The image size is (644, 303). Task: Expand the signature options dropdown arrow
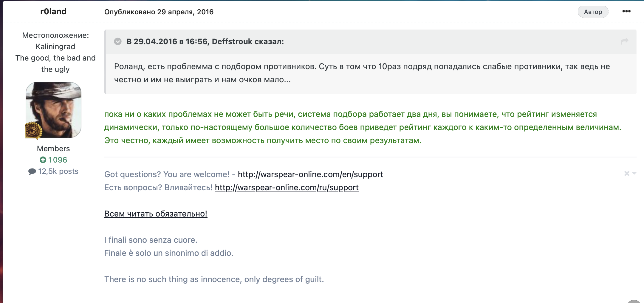click(x=634, y=173)
